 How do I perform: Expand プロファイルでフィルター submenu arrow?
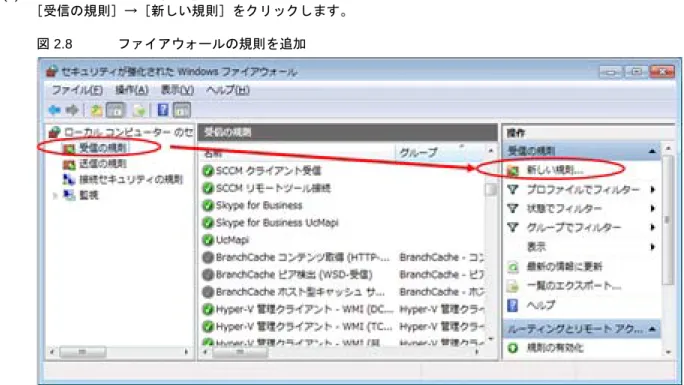(x=653, y=189)
